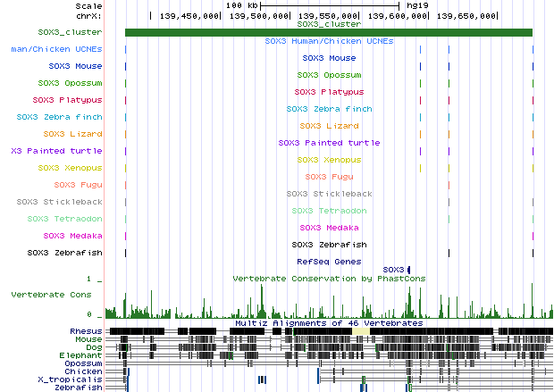Click the RefSeq Genes track title
554x392 pixels.
pyautogui.click(x=329, y=262)
